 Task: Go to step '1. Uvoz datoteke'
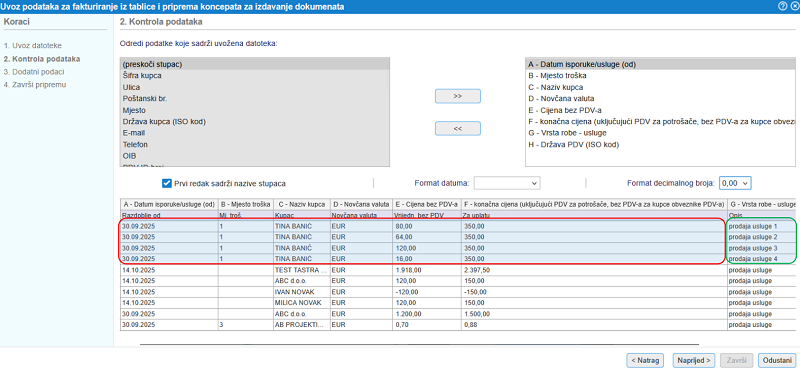(x=33, y=45)
